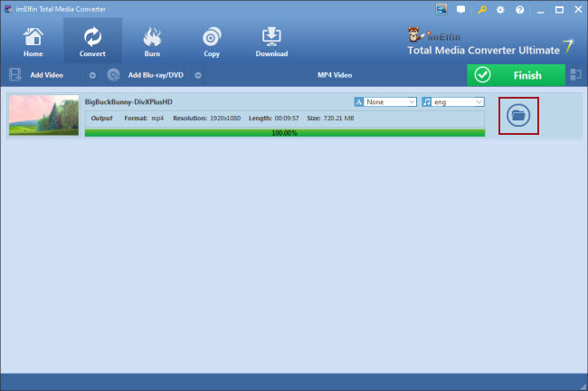Toggle the sidebar panel icon beside Finish
588x391 pixels.
pos(575,75)
